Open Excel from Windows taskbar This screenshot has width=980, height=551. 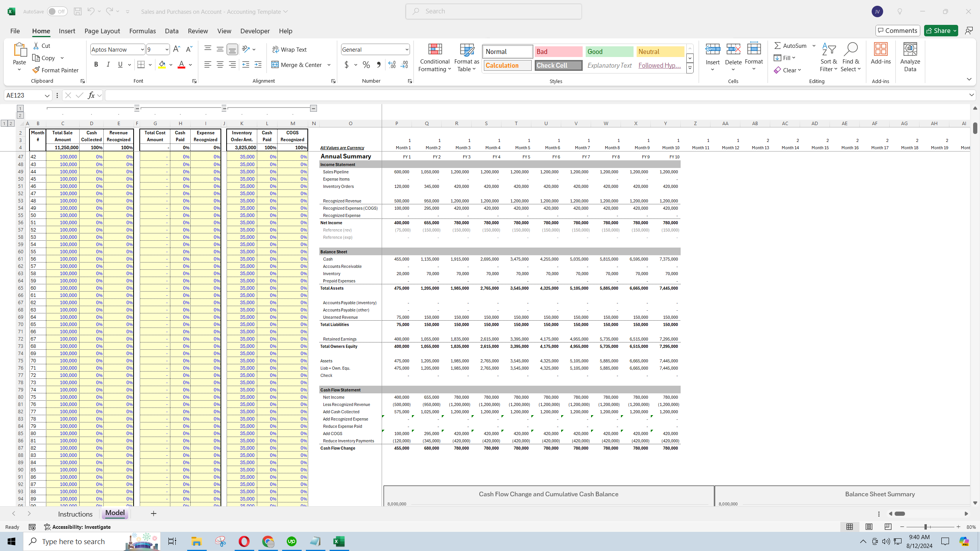pyautogui.click(x=339, y=541)
